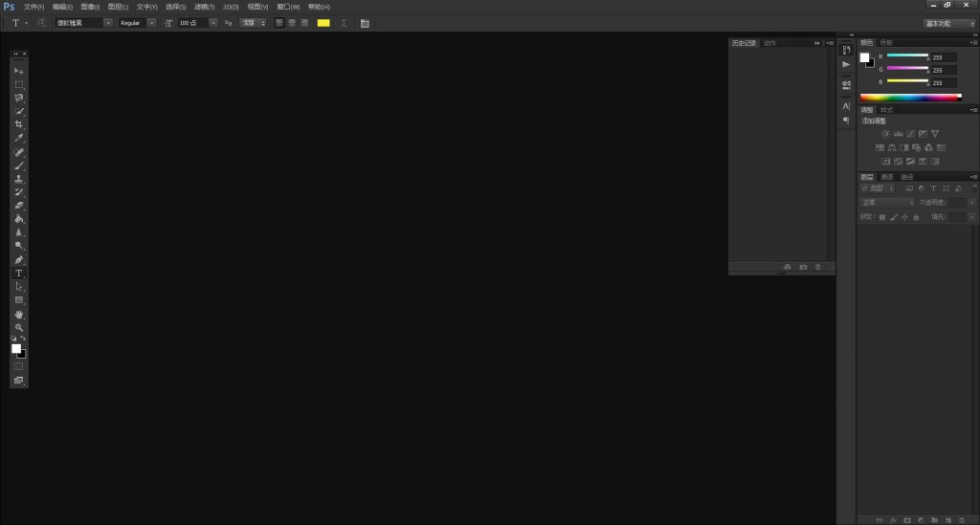Open the 文件(F) menu
Screen dimensions: 980x525
point(33,7)
